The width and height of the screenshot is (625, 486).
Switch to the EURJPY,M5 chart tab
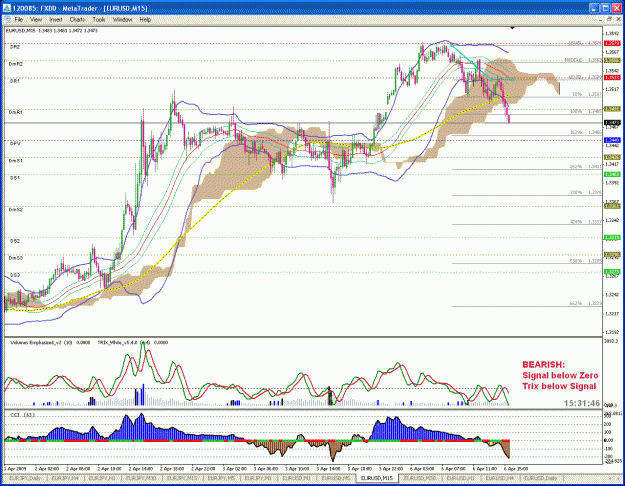(221, 478)
